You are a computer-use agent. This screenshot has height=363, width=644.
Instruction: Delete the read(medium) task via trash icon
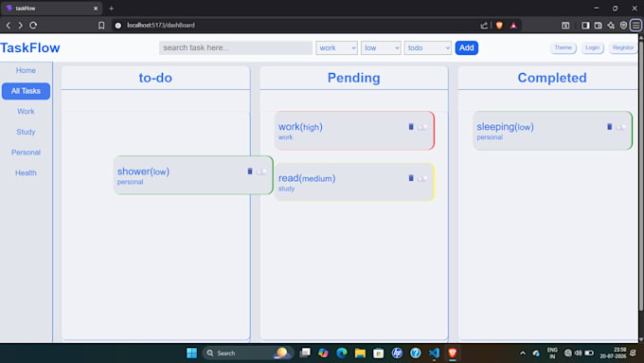point(411,178)
